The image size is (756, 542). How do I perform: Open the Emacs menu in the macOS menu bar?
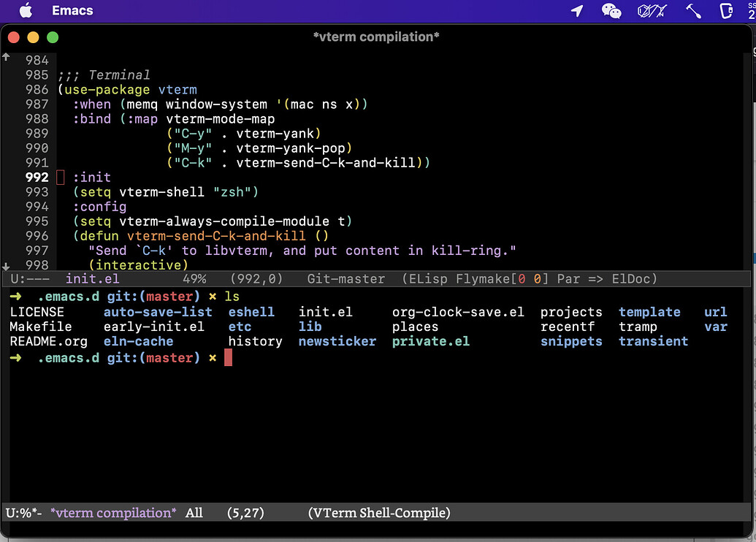[72, 11]
